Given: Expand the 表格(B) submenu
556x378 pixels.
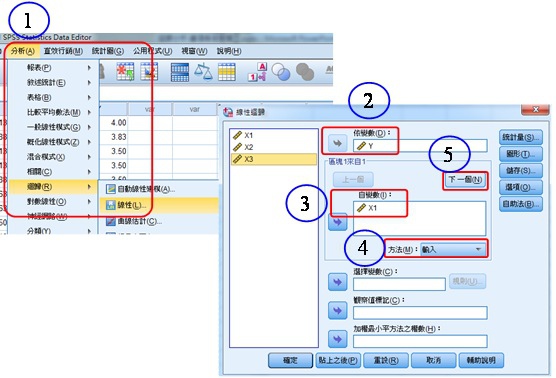Looking at the screenshot, I should pyautogui.click(x=53, y=97).
